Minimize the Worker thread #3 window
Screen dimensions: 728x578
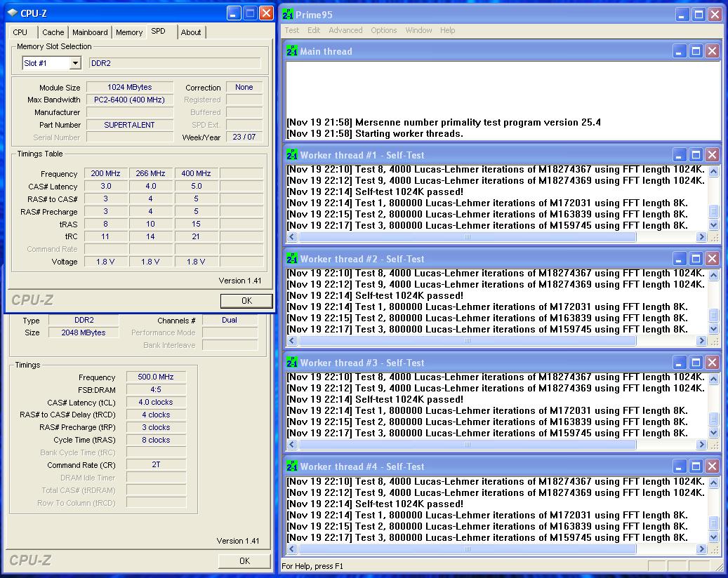click(x=680, y=363)
